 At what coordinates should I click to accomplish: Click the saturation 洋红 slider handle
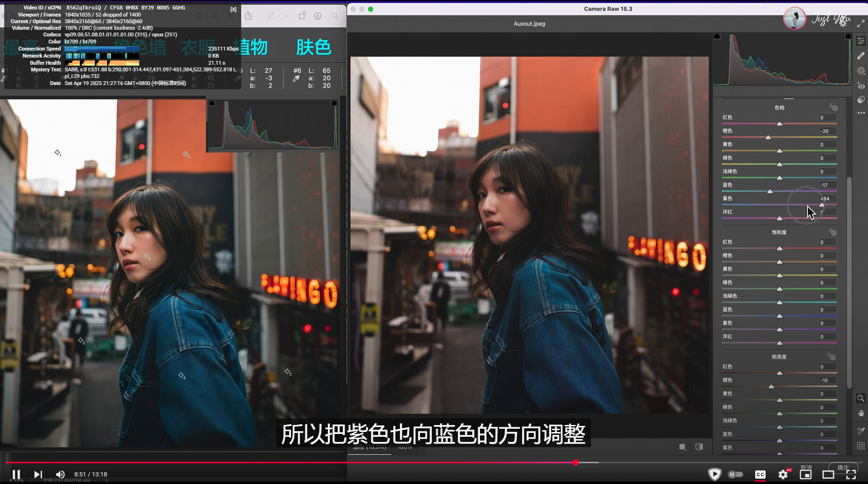point(780,343)
